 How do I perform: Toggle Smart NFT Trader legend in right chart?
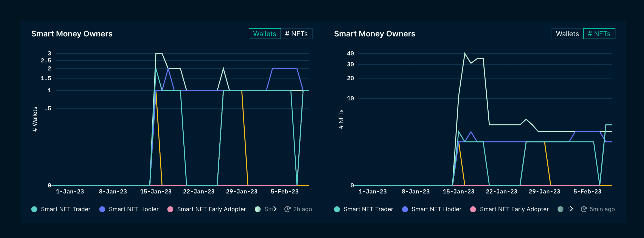point(364,209)
